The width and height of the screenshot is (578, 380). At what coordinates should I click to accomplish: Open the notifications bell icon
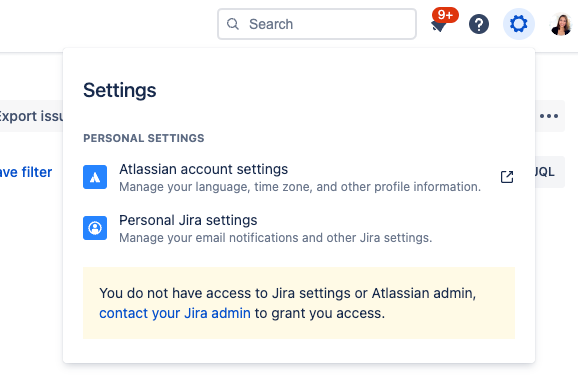click(x=438, y=26)
